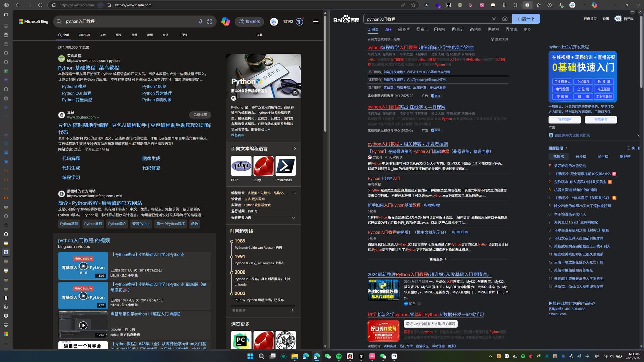This screenshot has height=362, width=644.
Task: Expand the 面向文本编程语言 chevron
Action: (295, 149)
